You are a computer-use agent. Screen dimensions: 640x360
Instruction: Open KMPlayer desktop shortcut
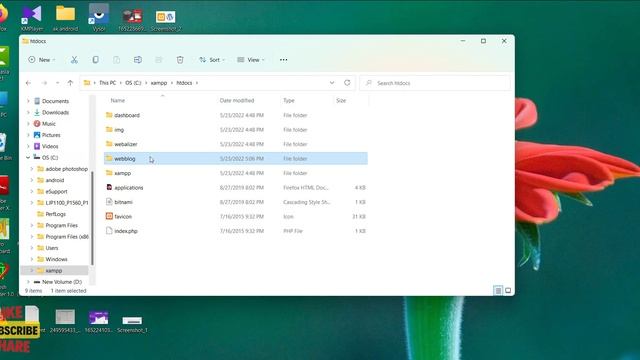point(32,18)
